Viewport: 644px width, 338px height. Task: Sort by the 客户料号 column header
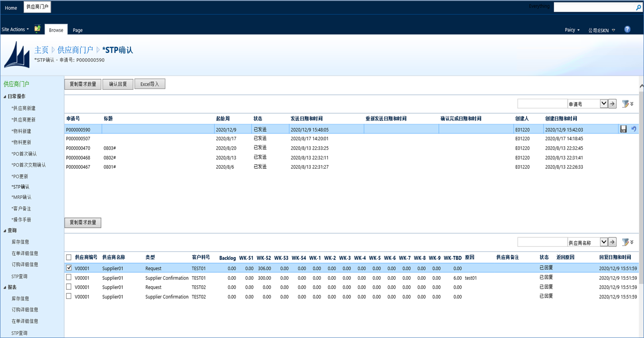pos(201,257)
